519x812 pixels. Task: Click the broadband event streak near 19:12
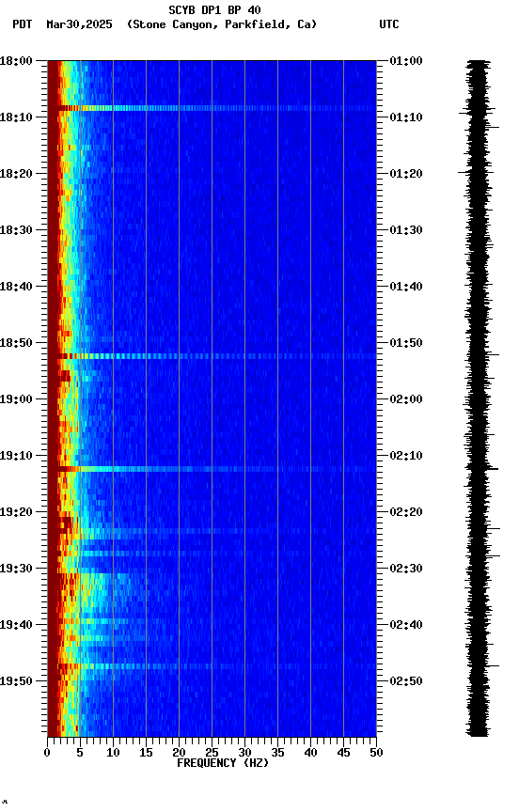[x=212, y=469]
